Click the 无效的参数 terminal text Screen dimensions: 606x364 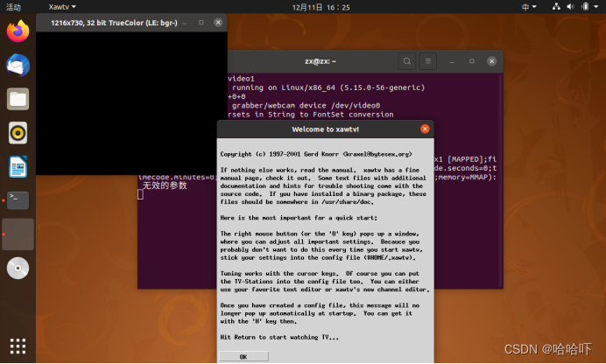tap(165, 185)
